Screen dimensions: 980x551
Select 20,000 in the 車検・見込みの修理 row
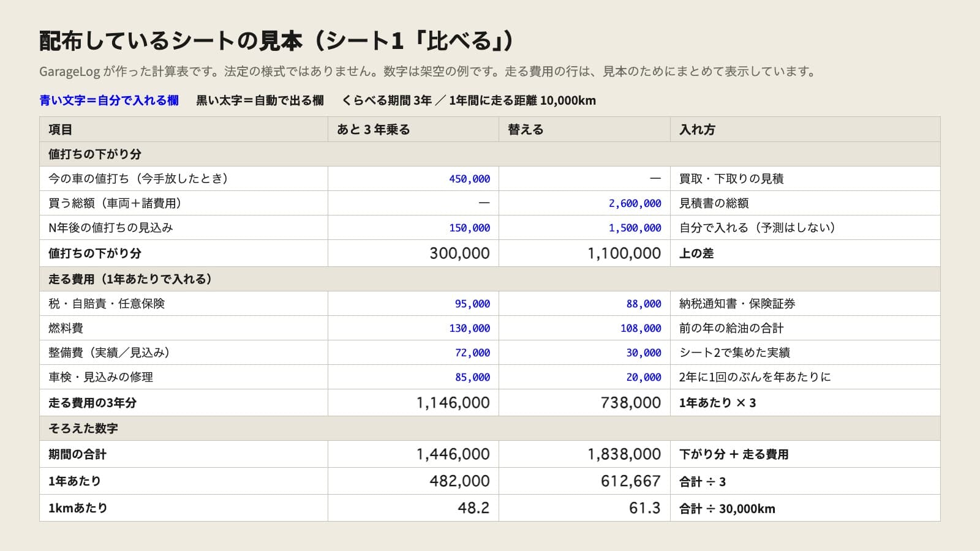coord(644,377)
